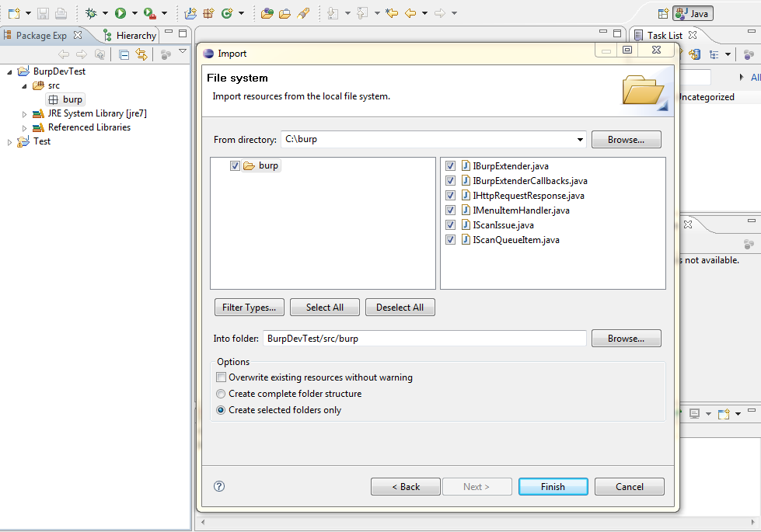This screenshot has width=761, height=532.
Task: Click the New wizard toolbar icon
Action: 14,13
